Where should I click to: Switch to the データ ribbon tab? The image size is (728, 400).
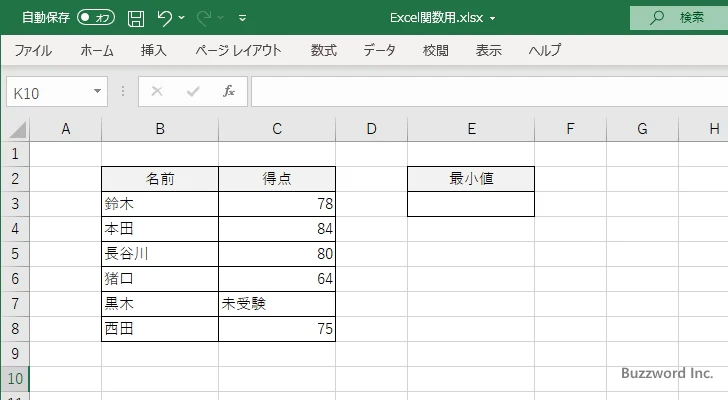(379, 50)
